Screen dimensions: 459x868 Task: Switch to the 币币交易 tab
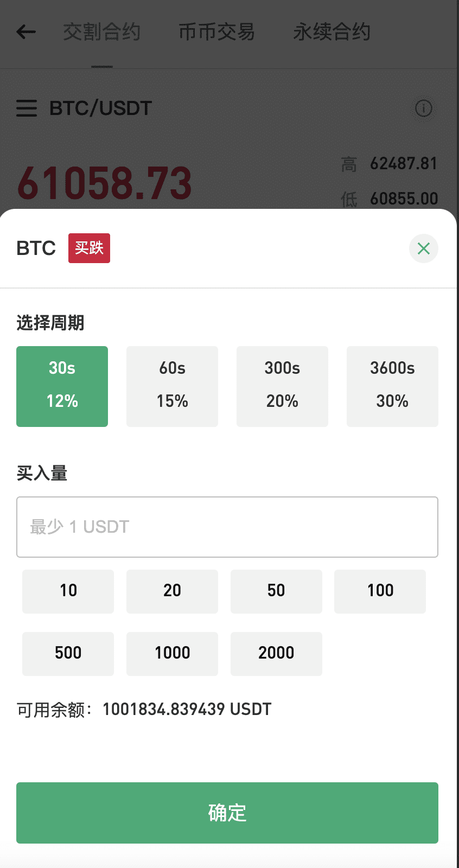pos(216,32)
